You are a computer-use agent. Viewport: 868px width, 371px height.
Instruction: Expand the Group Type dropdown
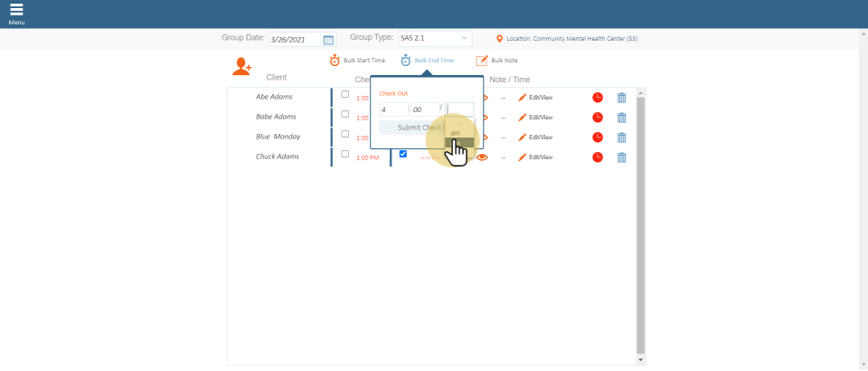[435, 39]
